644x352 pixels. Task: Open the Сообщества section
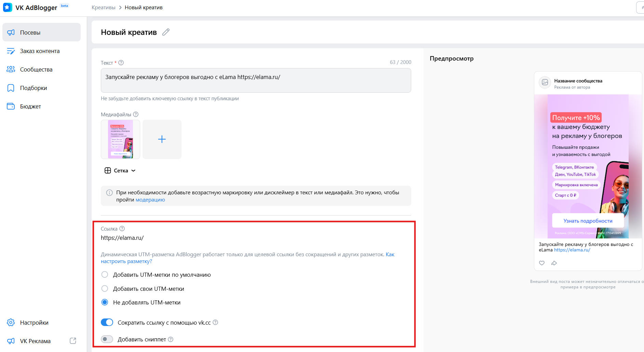point(36,69)
